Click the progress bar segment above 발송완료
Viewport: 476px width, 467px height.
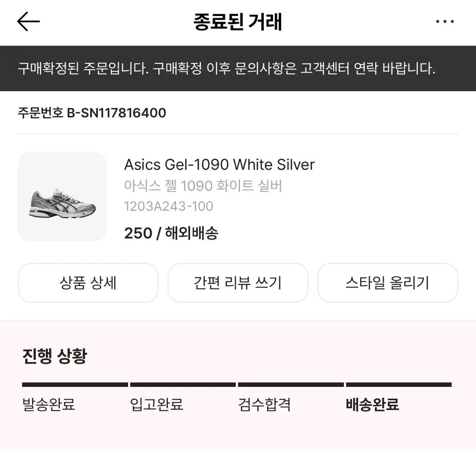[x=75, y=384]
